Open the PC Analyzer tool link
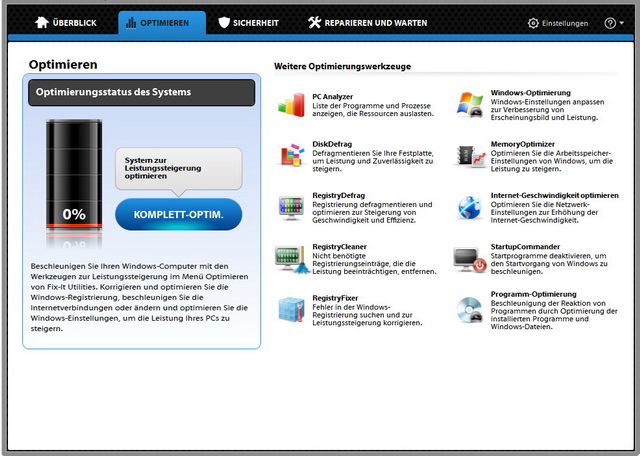This screenshot has width=640, height=456. click(333, 97)
